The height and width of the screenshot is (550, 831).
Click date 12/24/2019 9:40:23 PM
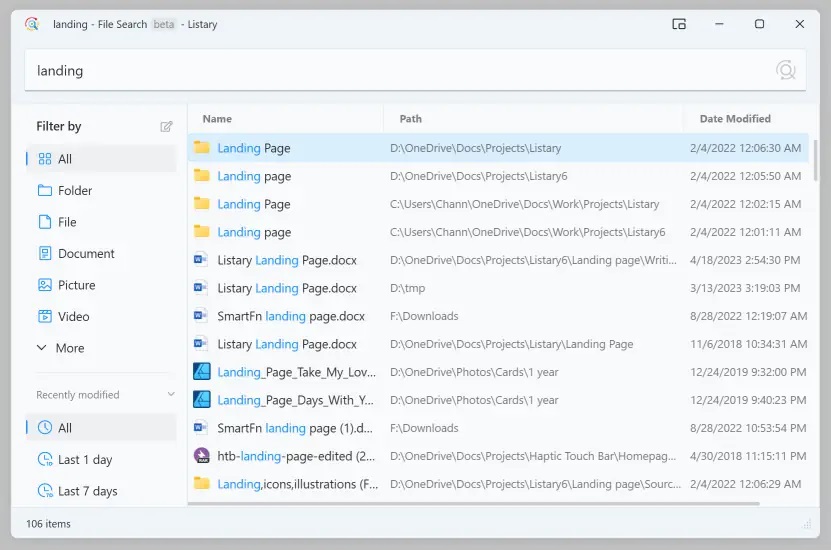[x=748, y=400]
